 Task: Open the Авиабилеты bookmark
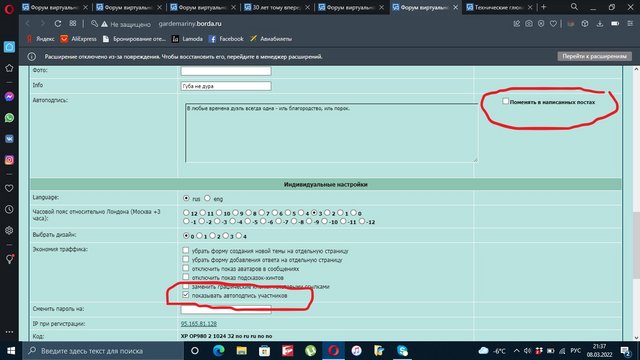click(271, 39)
